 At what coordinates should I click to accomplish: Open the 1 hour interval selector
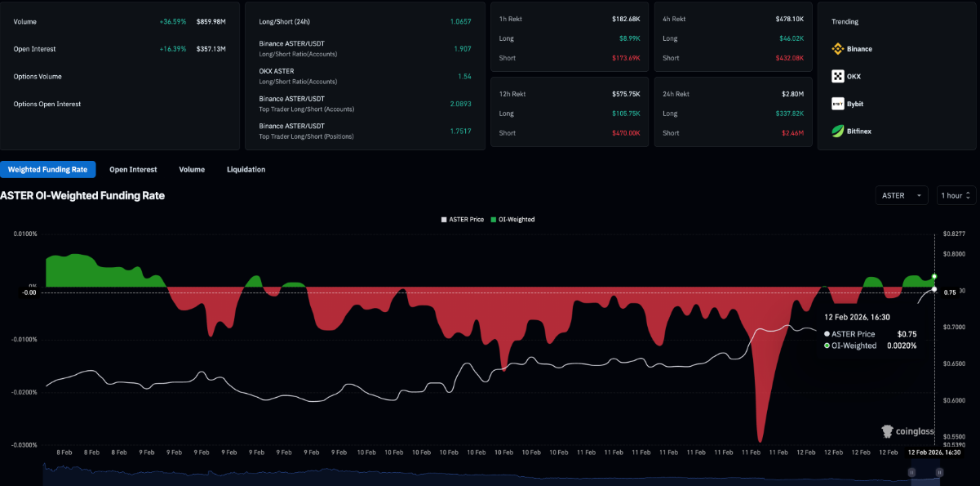point(955,195)
